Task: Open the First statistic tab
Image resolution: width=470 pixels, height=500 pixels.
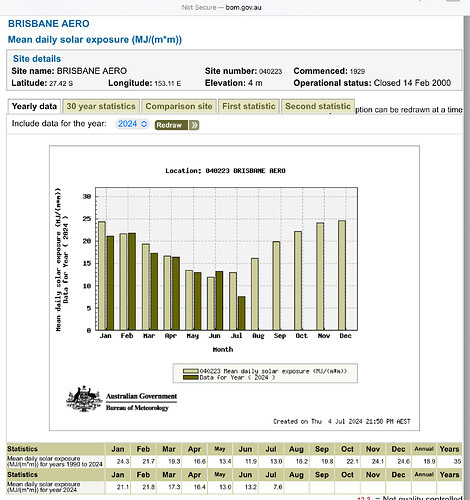Action: tap(249, 106)
